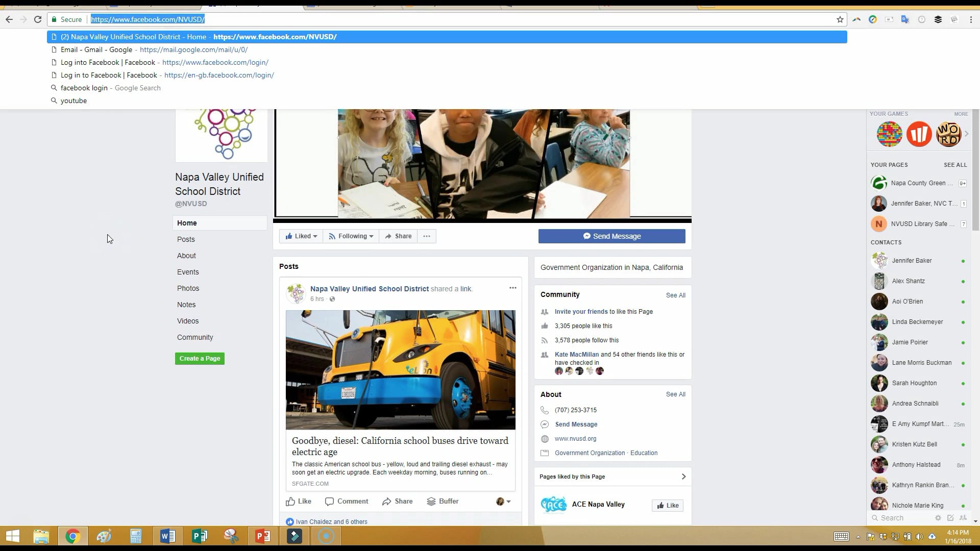Click the new message compose icon in chat
980x551 pixels.
[x=950, y=518]
